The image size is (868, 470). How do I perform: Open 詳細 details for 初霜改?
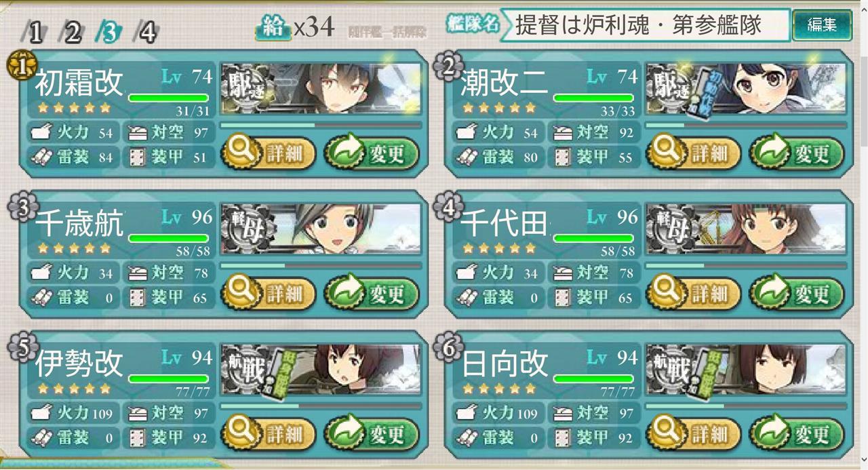(x=269, y=154)
